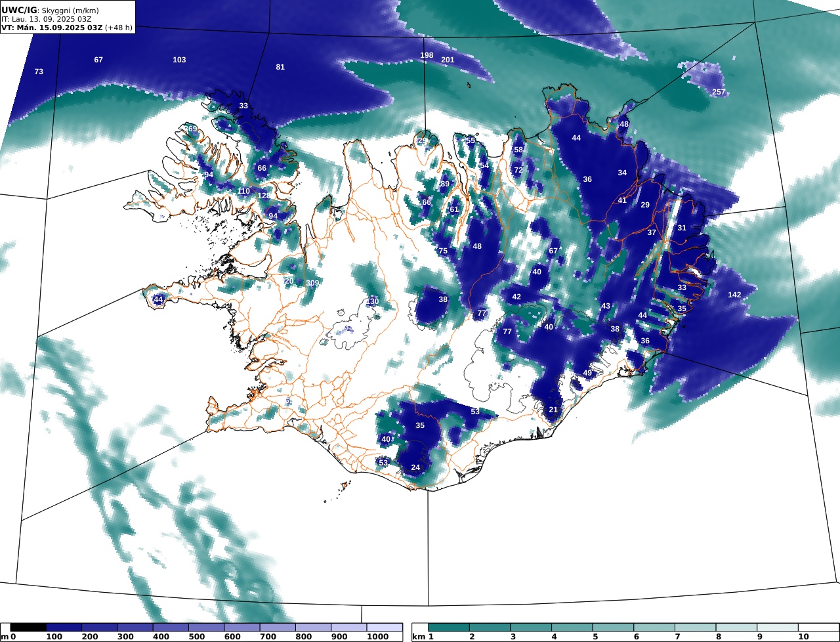Select the map value 198
Image resolution: width=840 pixels, height=642 pixels.
pos(427,55)
